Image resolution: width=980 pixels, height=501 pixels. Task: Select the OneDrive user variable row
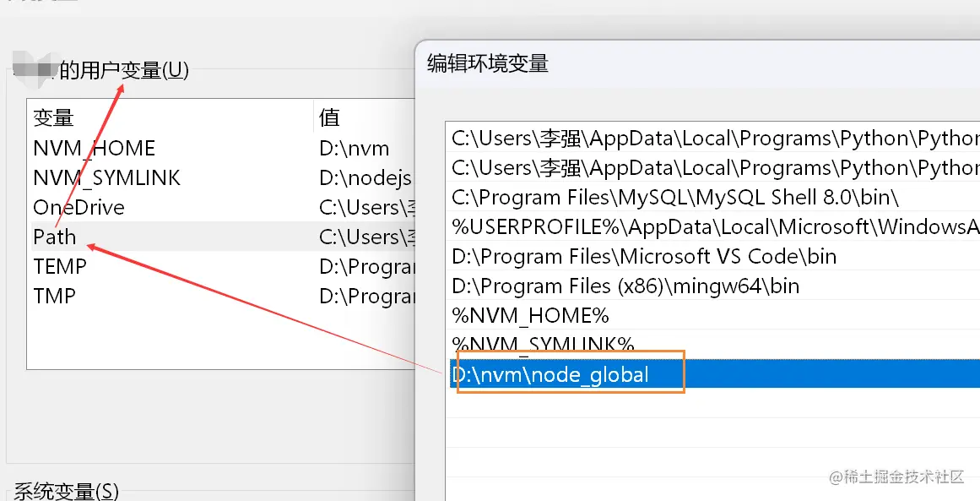(223, 207)
